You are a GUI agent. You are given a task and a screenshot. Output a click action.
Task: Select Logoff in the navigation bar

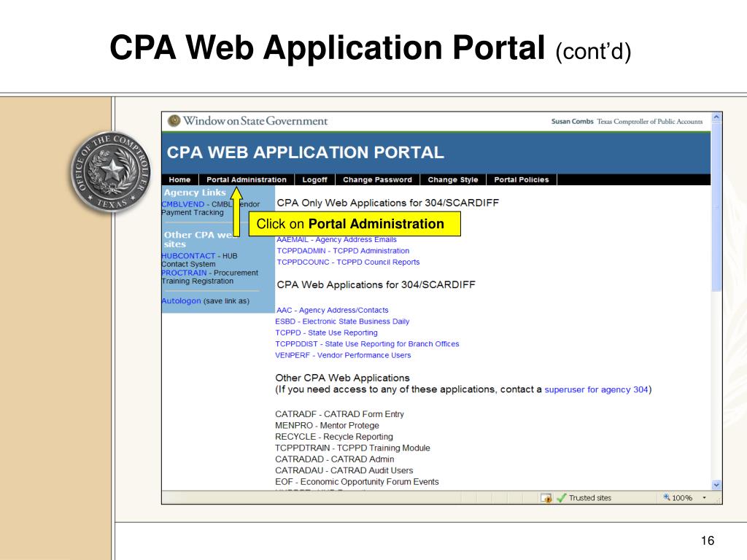pyautogui.click(x=315, y=179)
